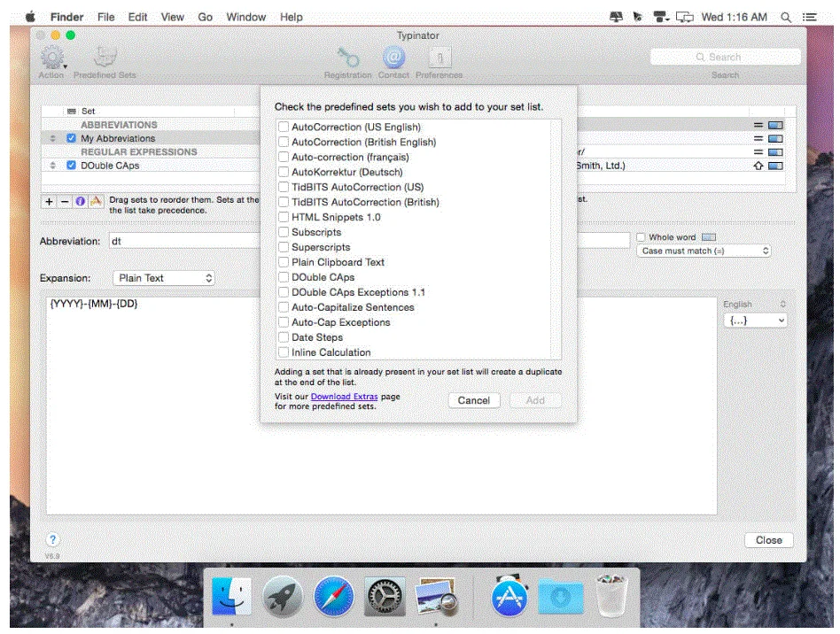Open the Download Extras link
The image size is (840, 634).
pos(345,397)
